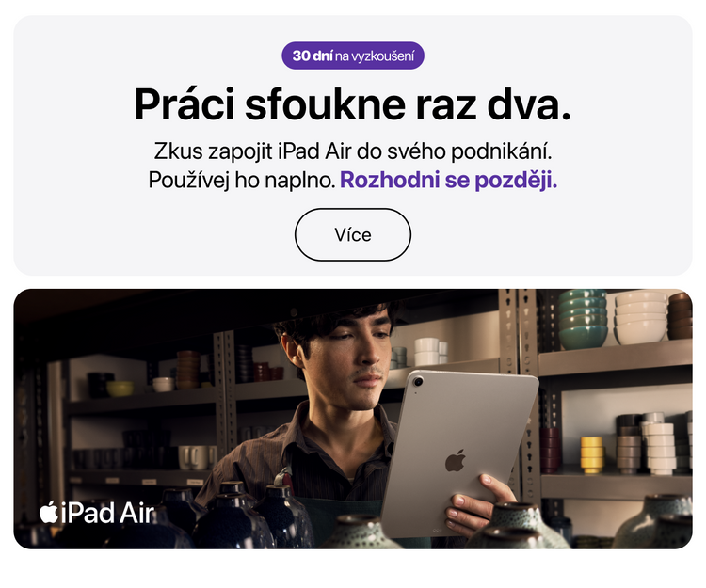This screenshot has height=588, width=706.
Task: Click the iPad's rear camera lens
Action: (x=418, y=382)
